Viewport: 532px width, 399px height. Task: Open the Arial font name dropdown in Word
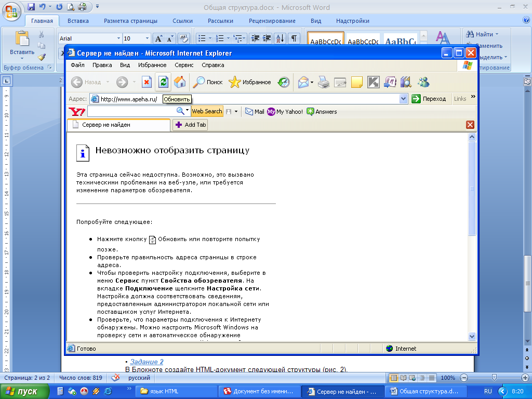point(118,38)
